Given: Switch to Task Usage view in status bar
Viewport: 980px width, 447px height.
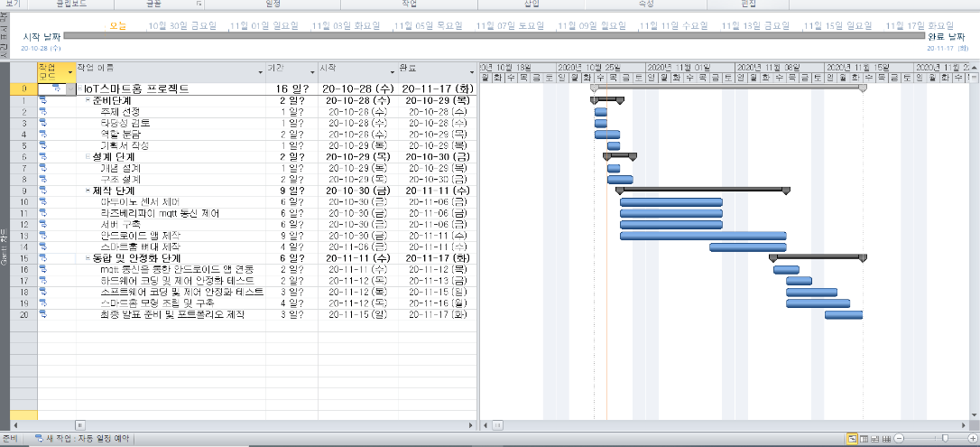Looking at the screenshot, I should (x=864, y=438).
